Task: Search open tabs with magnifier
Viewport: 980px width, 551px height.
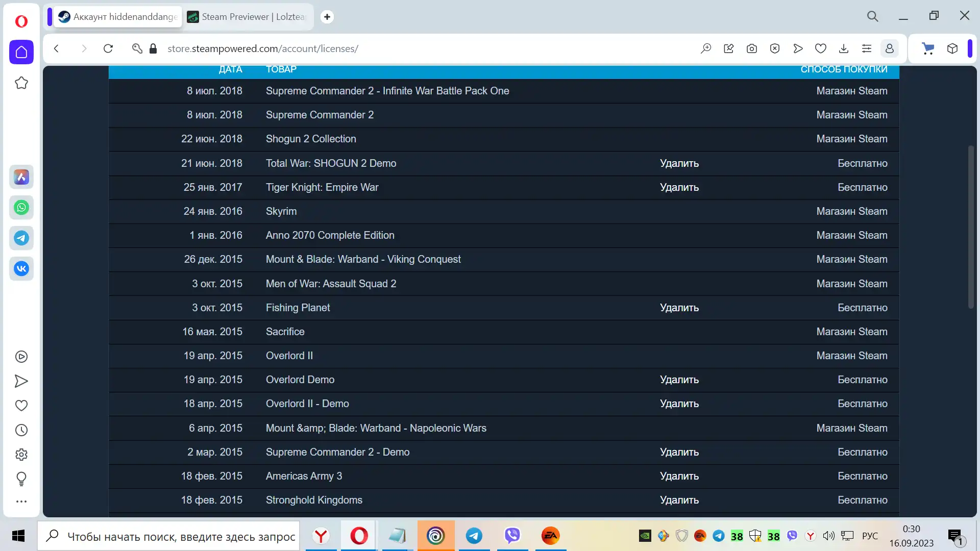Action: tap(873, 16)
